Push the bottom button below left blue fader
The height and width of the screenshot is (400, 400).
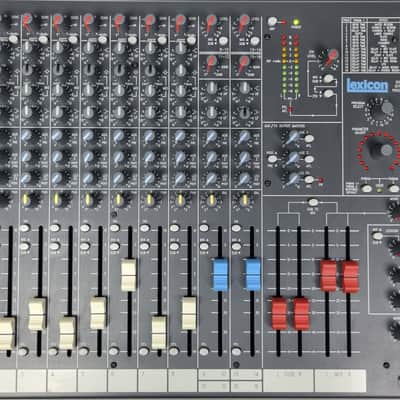coord(204,351)
